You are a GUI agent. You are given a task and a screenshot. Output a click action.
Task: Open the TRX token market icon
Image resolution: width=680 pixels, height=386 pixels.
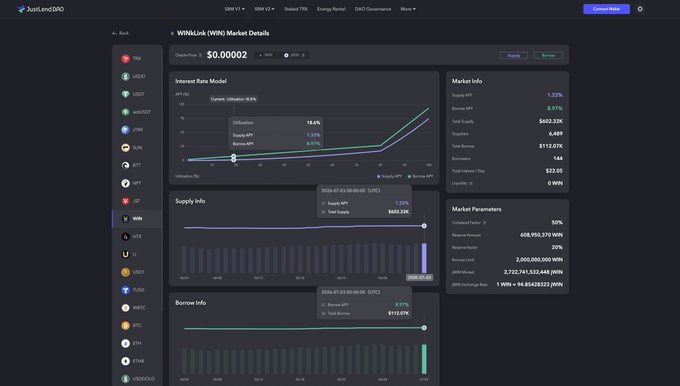(125, 59)
